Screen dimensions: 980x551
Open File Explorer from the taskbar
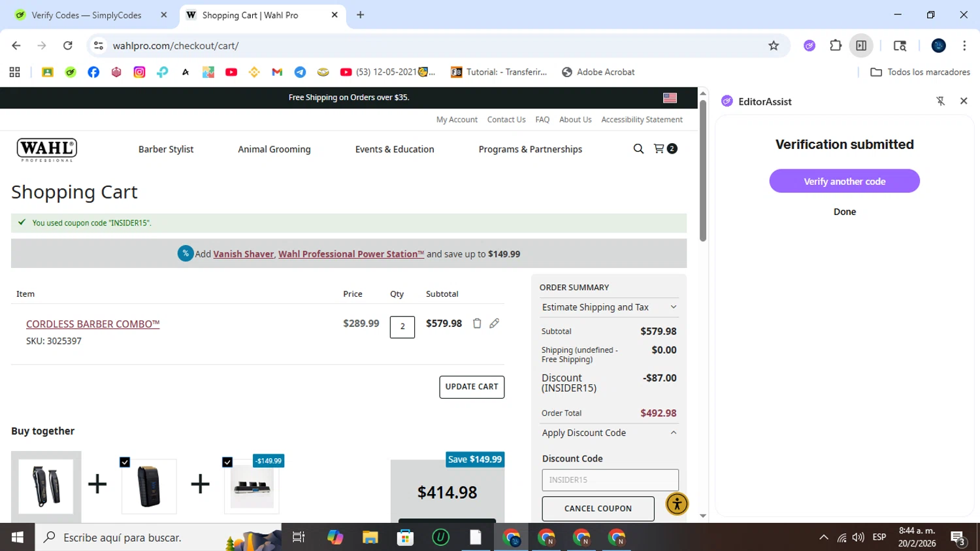[370, 537]
